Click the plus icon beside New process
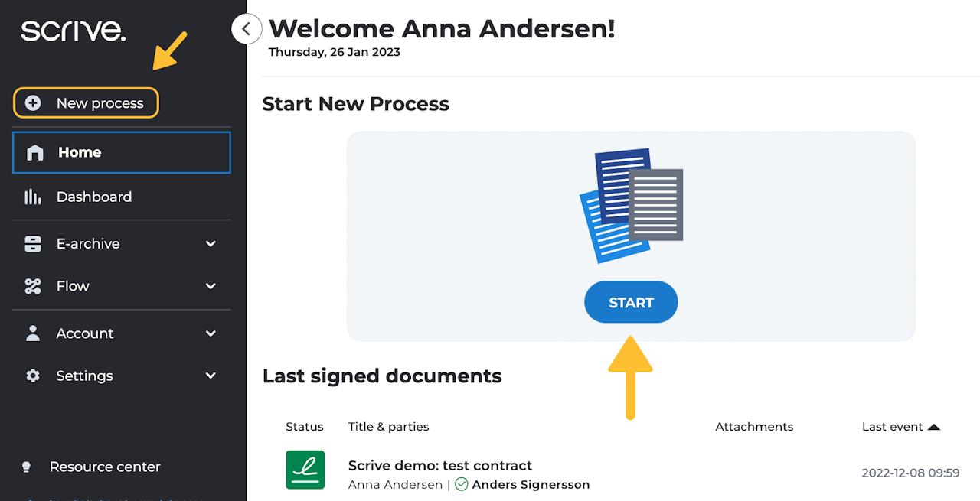Screen dimensions: 980x501 pyautogui.click(x=33, y=103)
